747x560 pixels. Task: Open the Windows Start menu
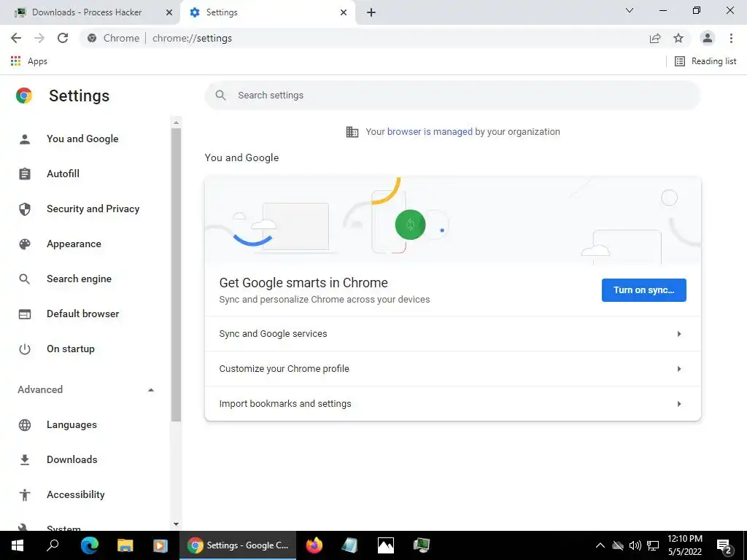coord(18,545)
